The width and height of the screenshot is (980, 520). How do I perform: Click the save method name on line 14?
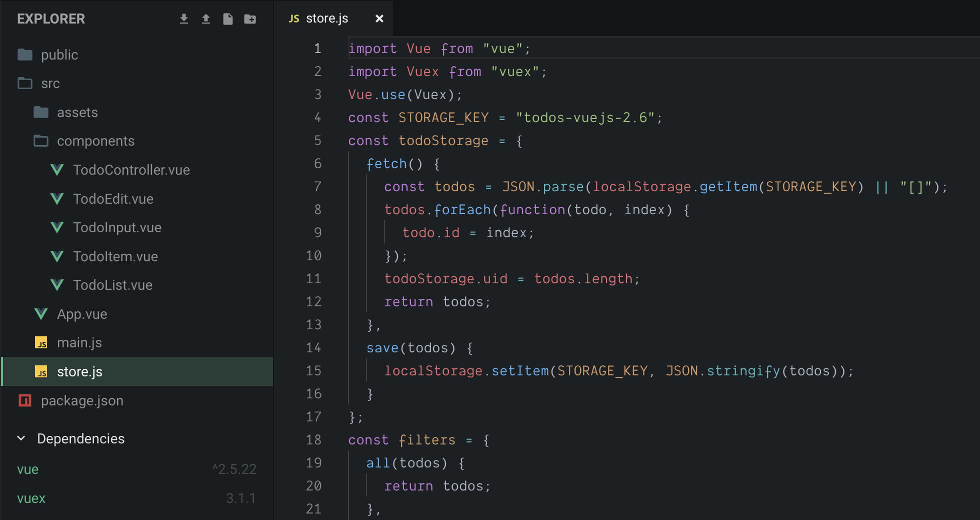382,348
